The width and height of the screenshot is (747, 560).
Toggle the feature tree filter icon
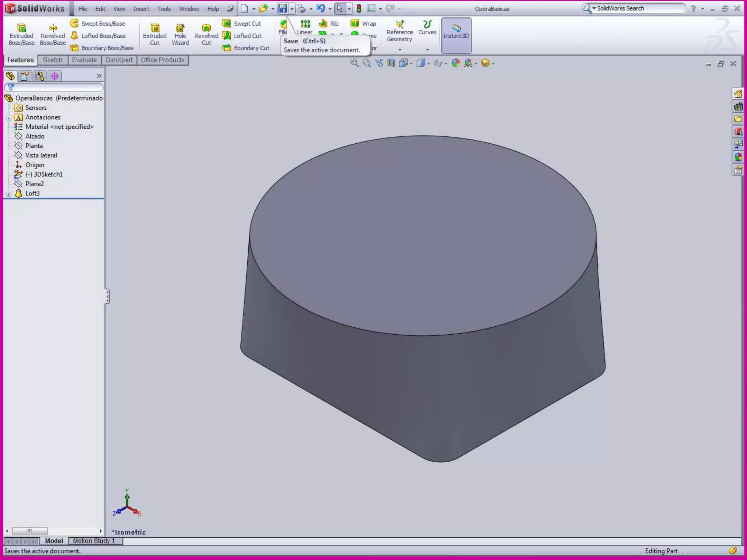click(11, 87)
